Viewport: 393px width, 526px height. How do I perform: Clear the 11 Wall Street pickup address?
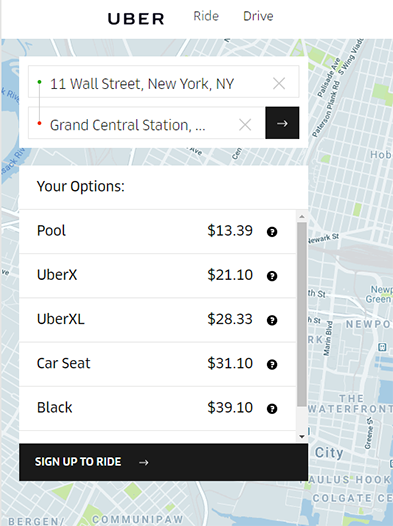pos(279,84)
